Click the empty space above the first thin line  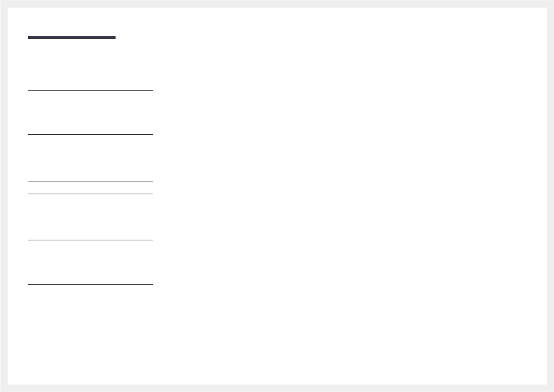[90, 65]
